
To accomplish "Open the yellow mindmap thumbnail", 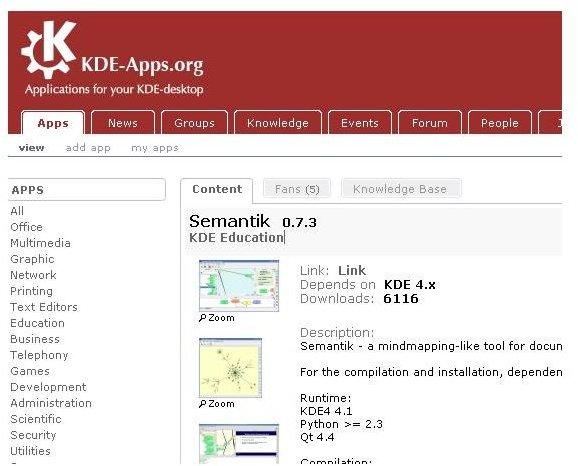I will pyautogui.click(x=230, y=368).
